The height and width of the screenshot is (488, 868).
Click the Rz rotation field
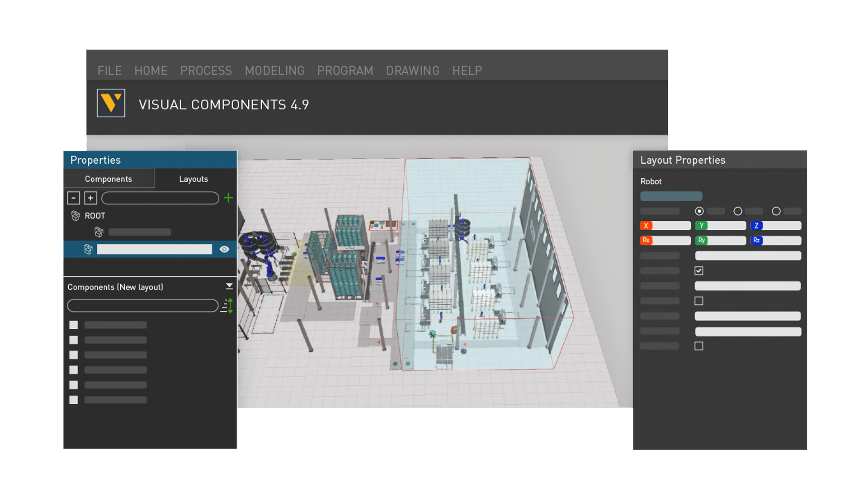(776, 241)
